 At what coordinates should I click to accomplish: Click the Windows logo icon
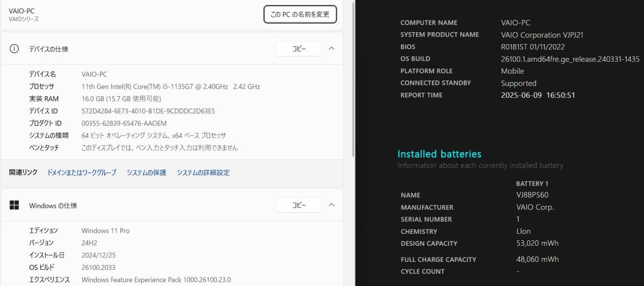click(14, 205)
